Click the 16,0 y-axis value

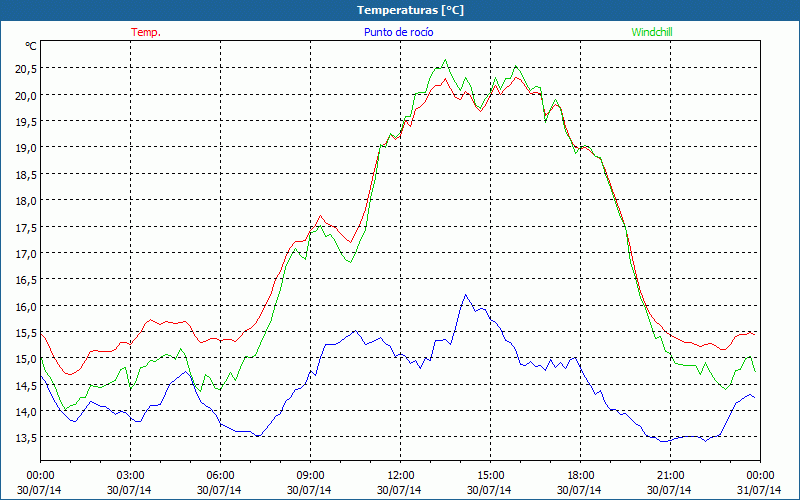click(x=26, y=306)
